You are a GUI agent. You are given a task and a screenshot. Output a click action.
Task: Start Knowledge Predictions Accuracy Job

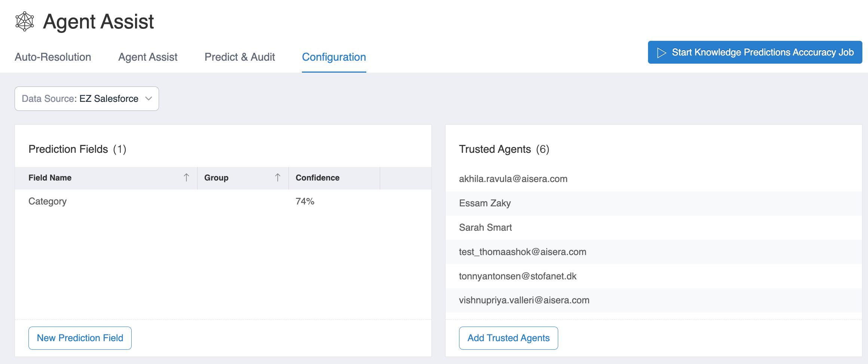[x=755, y=52]
